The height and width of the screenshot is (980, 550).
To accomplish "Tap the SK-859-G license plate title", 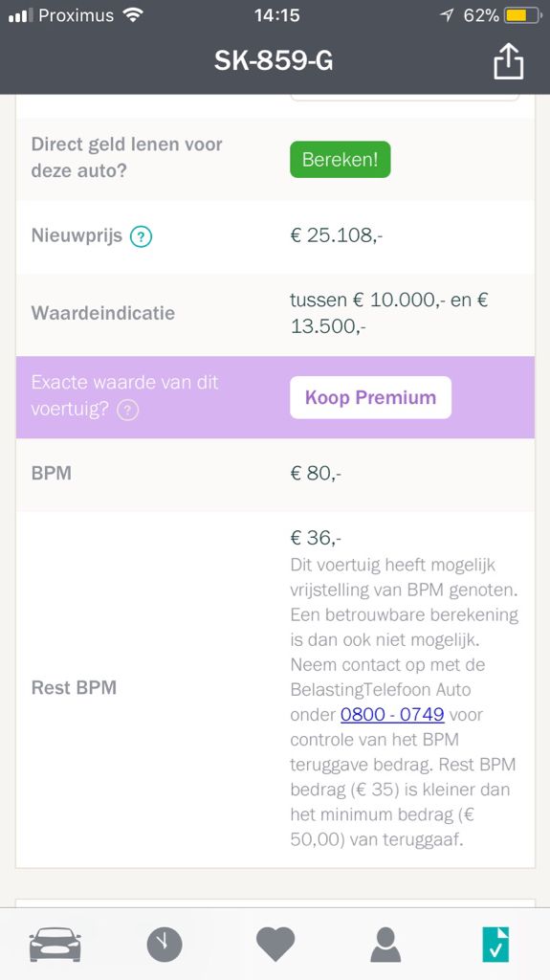I will 274,60.
